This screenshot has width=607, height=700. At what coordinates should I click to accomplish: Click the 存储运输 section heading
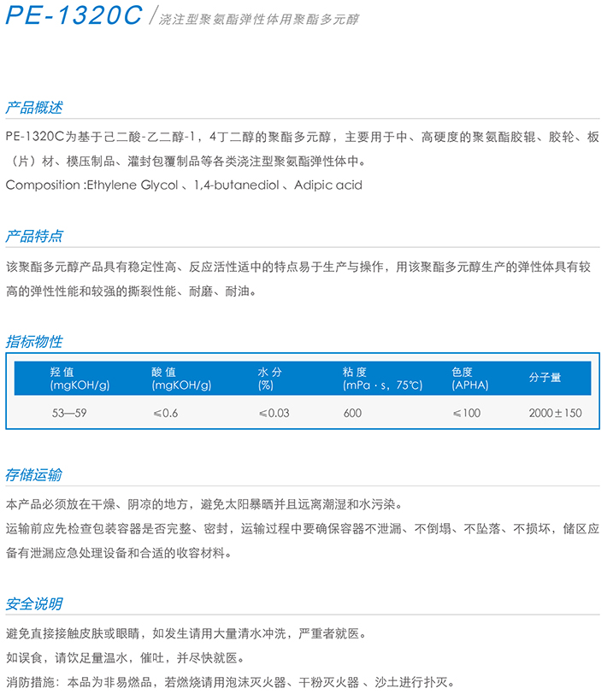(x=34, y=474)
